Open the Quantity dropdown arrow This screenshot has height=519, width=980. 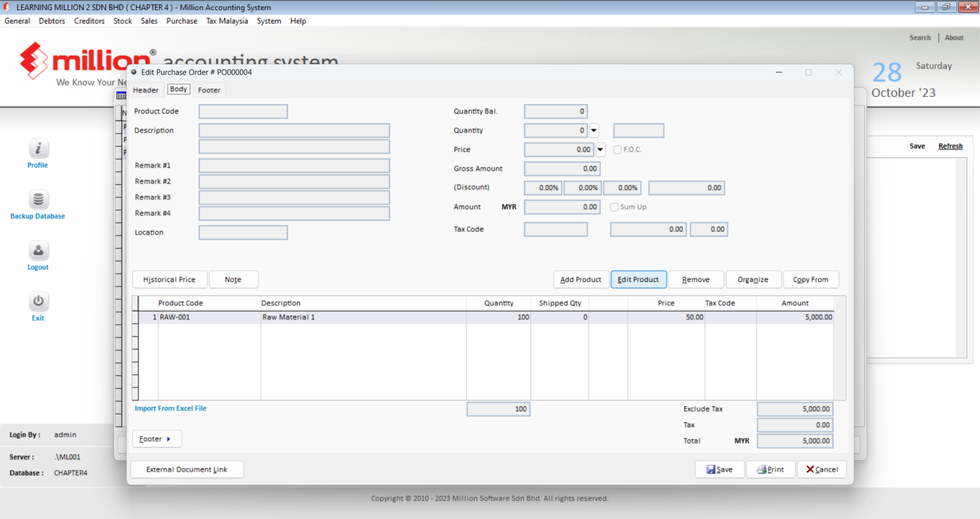[594, 131]
